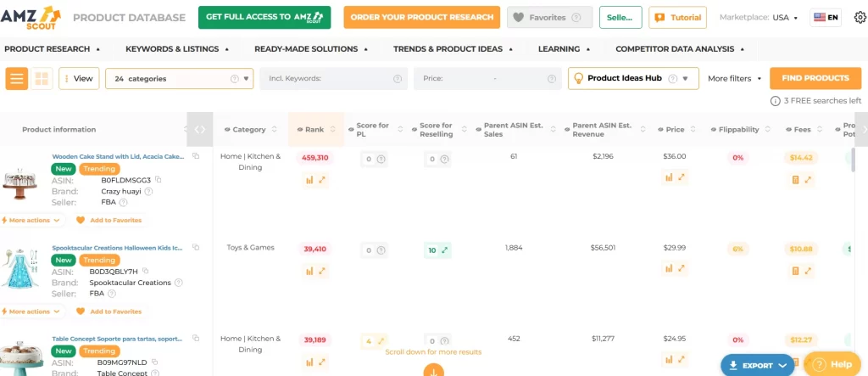The height and width of the screenshot is (376, 868).
Task: Click Get Full Access to AMZScout
Action: click(x=264, y=17)
